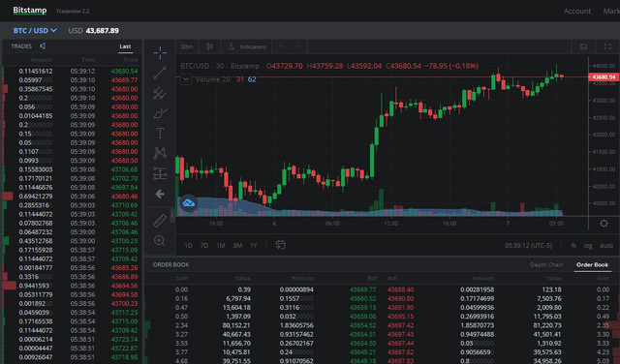Collapse the Volume indicator legend
The height and width of the screenshot is (364, 620).
click(185, 79)
